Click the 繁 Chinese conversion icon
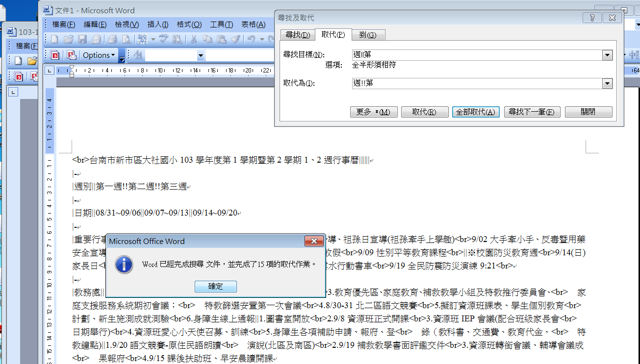The image size is (640, 364). pos(143,39)
